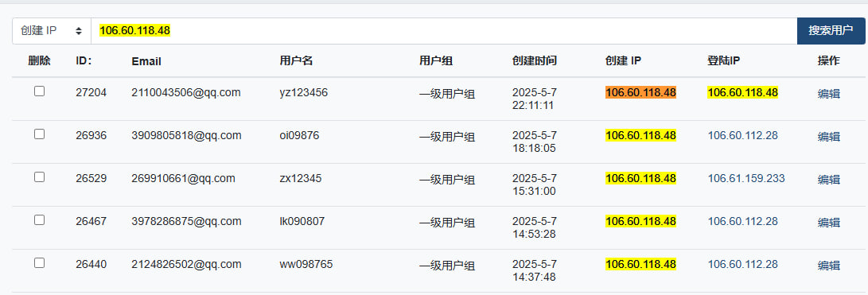Open the 创建 IP search type dropdown
868x295 pixels.
(x=52, y=31)
